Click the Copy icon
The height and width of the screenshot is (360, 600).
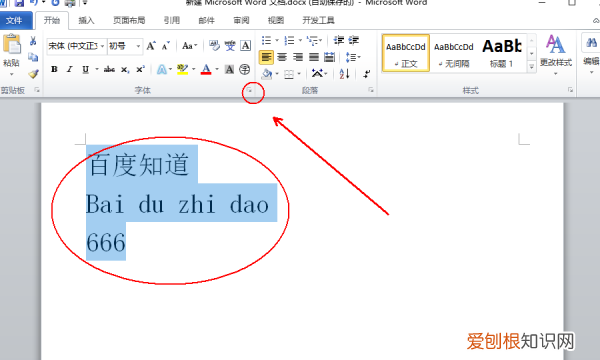tap(33, 57)
